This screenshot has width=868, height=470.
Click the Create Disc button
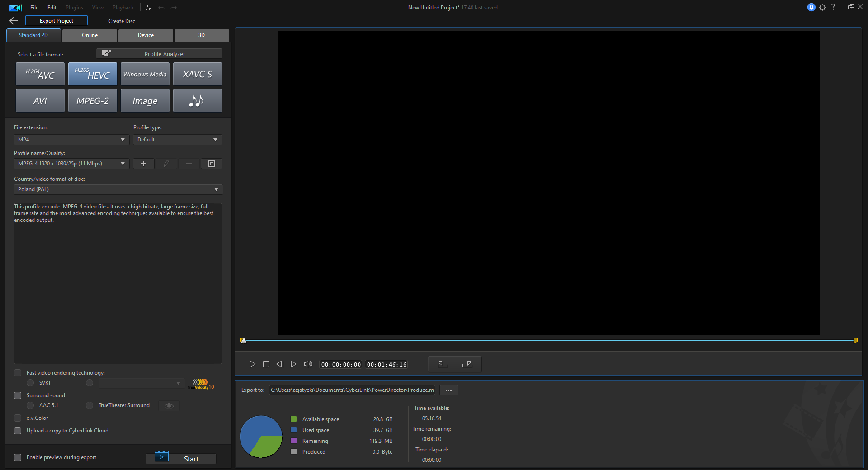122,21
